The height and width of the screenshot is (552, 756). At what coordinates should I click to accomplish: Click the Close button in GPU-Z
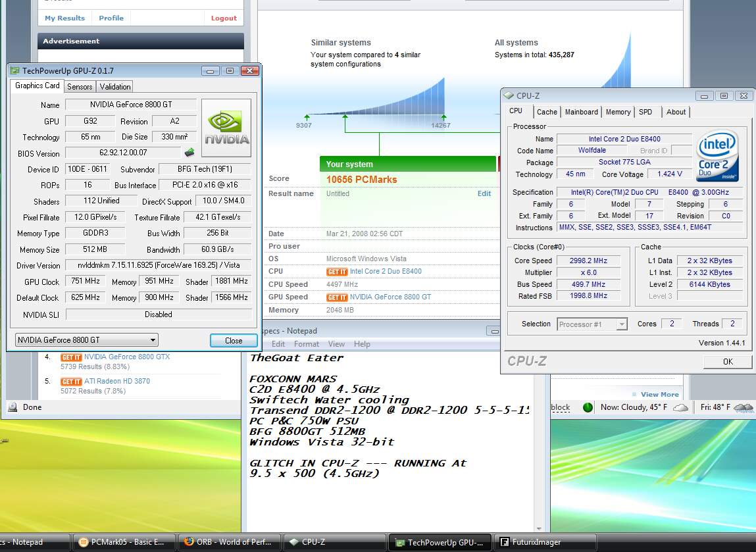pos(234,340)
